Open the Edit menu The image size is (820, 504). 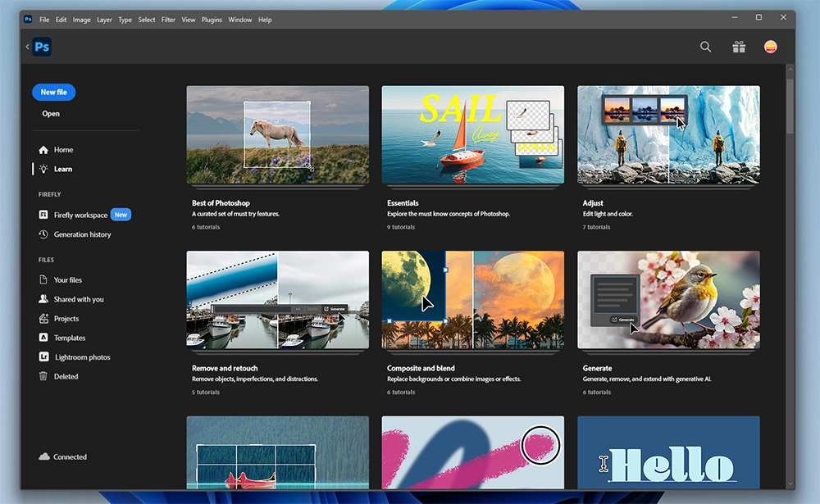pos(61,20)
